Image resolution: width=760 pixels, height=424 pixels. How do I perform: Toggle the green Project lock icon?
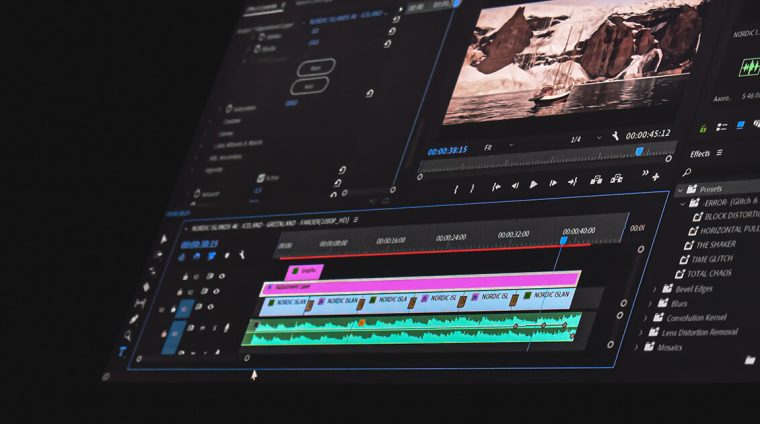click(x=703, y=128)
